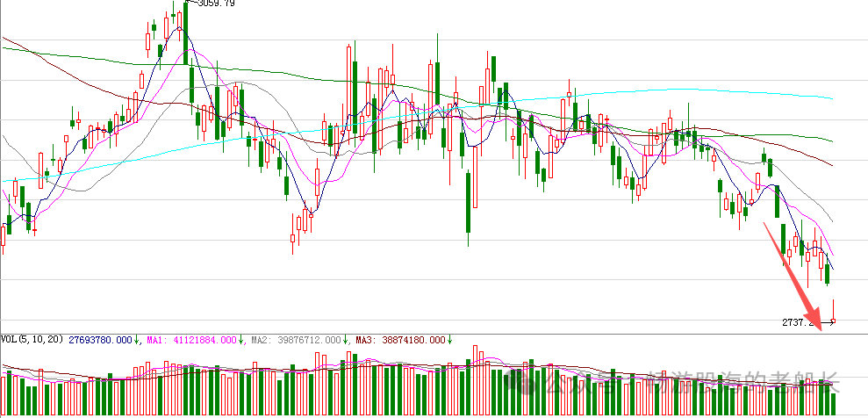Viewport: 868px width, 418px height.
Task: Select the latest candlestick beside 2737.2 label
Action: (x=833, y=311)
